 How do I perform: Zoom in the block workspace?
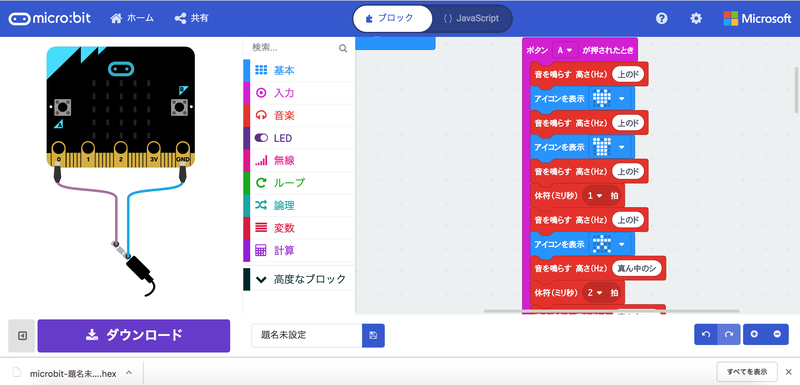coord(755,335)
